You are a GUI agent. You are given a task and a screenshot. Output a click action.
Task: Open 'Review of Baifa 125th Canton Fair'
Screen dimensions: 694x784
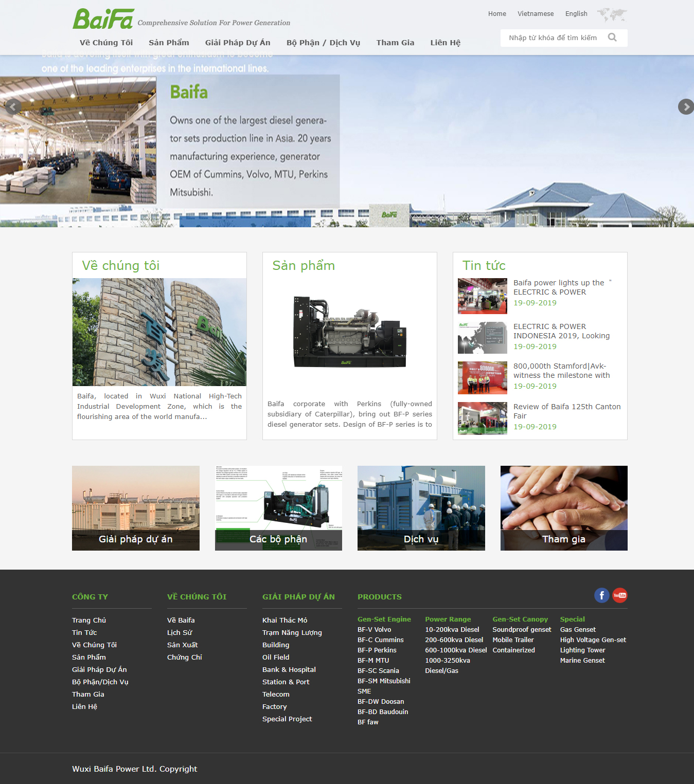567,411
